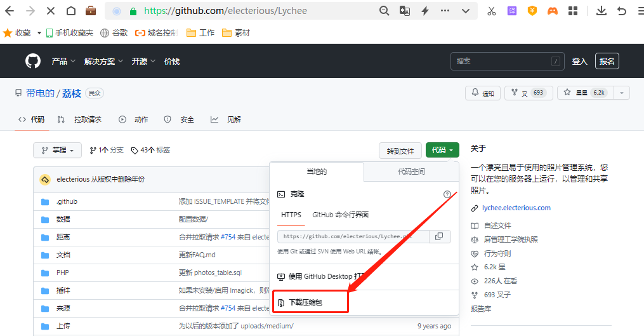Toggle the green 代码 dropdown button
The image size is (644, 336).
pos(442,150)
